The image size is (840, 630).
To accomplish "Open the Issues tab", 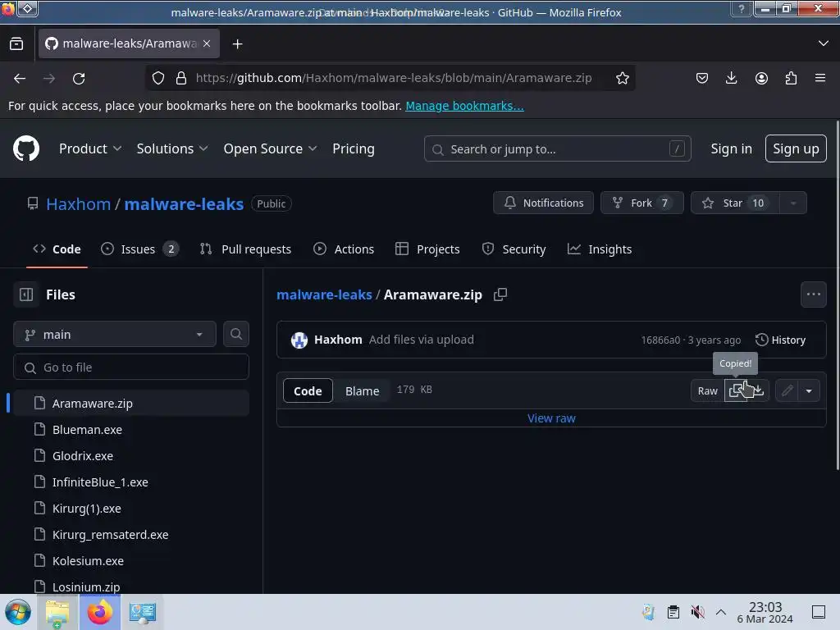I will tap(139, 249).
